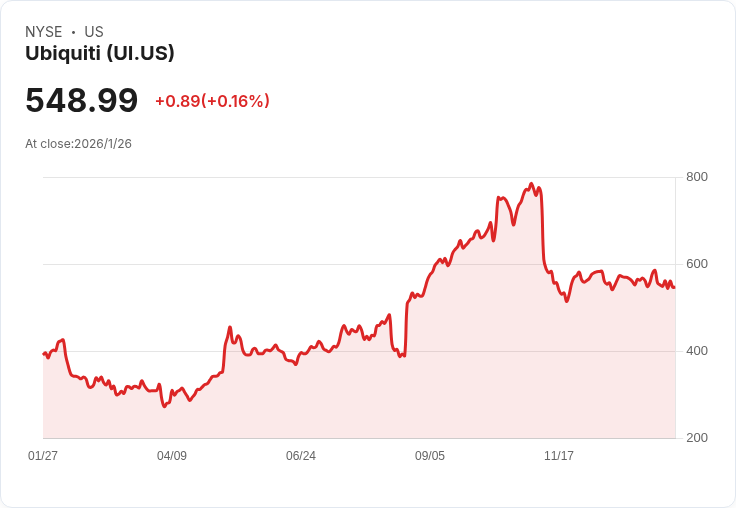Image resolution: width=736 pixels, height=508 pixels.
Task: Click the chart's highest price peak
Action: click(x=531, y=184)
